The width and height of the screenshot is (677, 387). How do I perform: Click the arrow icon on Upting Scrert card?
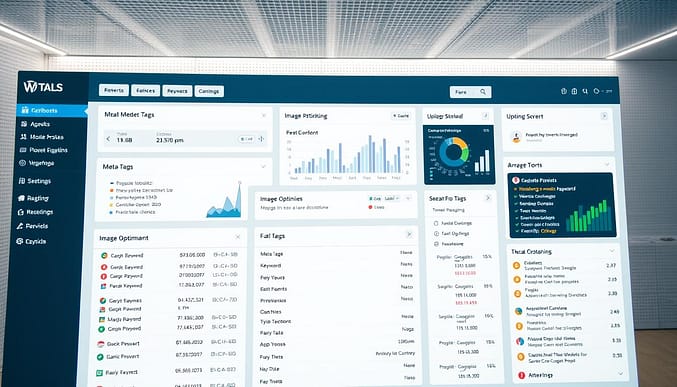click(x=604, y=116)
